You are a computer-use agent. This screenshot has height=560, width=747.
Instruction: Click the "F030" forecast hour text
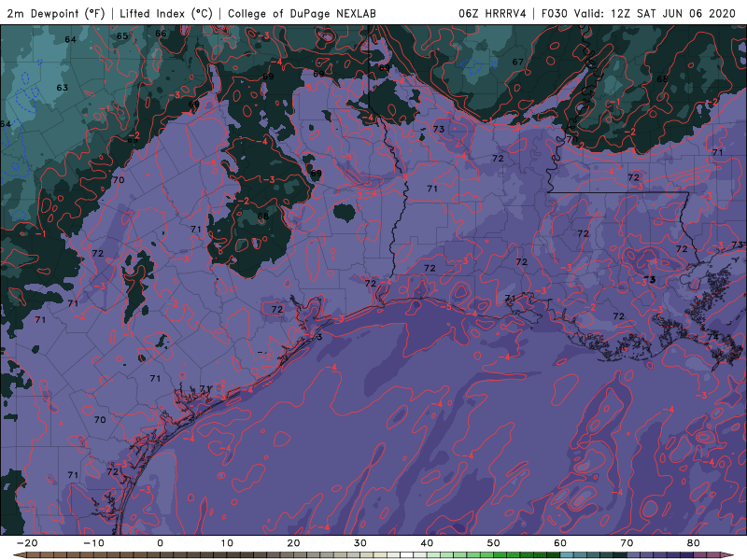tap(555, 14)
